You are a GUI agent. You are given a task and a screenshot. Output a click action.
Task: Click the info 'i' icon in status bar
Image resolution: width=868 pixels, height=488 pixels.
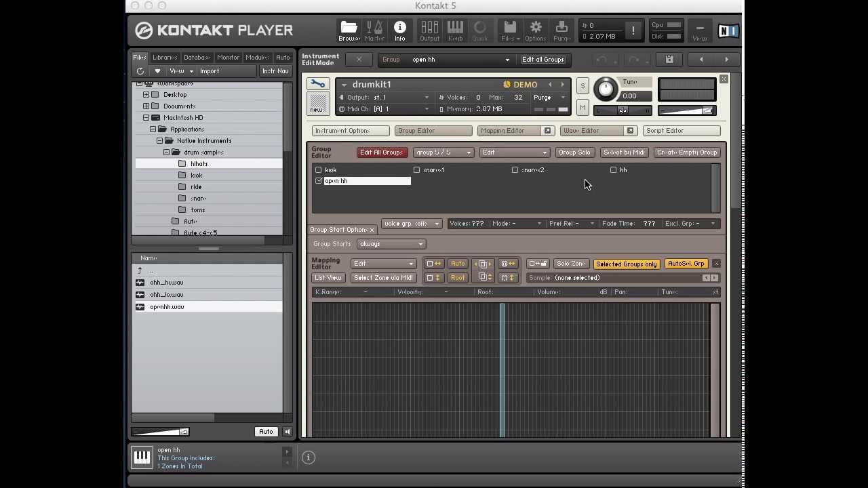[x=308, y=457]
